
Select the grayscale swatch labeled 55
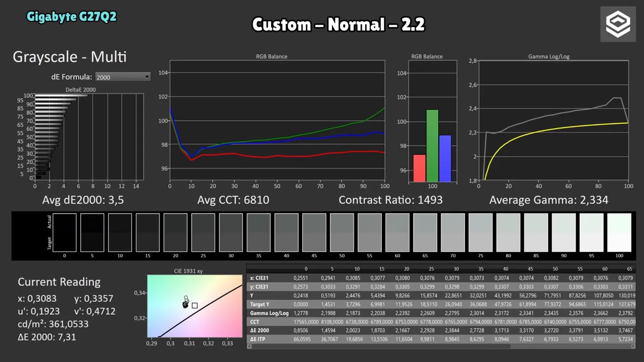(369, 232)
